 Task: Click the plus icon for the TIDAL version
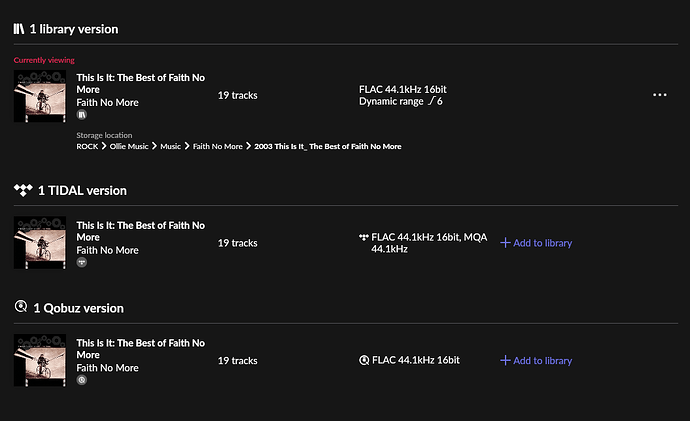point(505,243)
